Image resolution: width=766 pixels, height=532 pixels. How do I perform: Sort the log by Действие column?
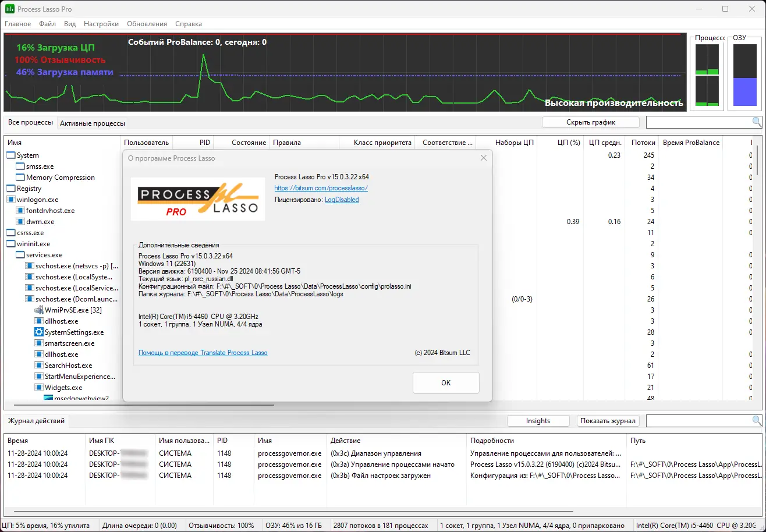397,441
